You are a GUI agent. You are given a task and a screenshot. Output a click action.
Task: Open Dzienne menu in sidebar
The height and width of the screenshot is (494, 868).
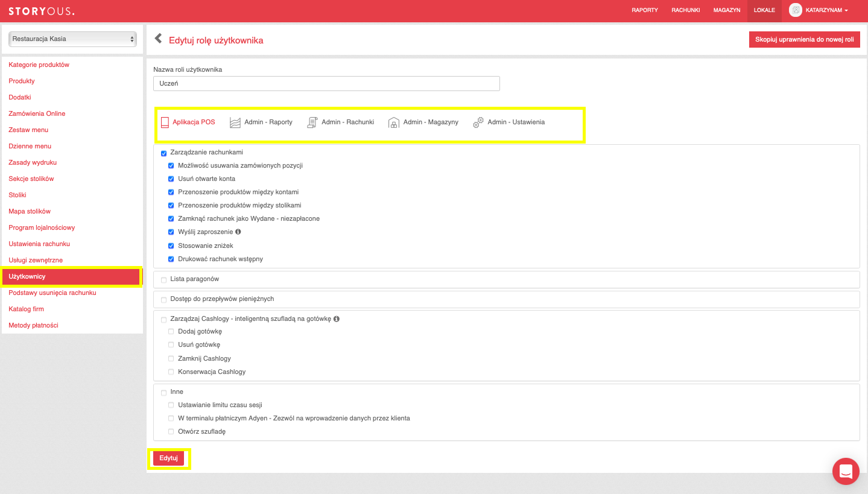(x=30, y=146)
